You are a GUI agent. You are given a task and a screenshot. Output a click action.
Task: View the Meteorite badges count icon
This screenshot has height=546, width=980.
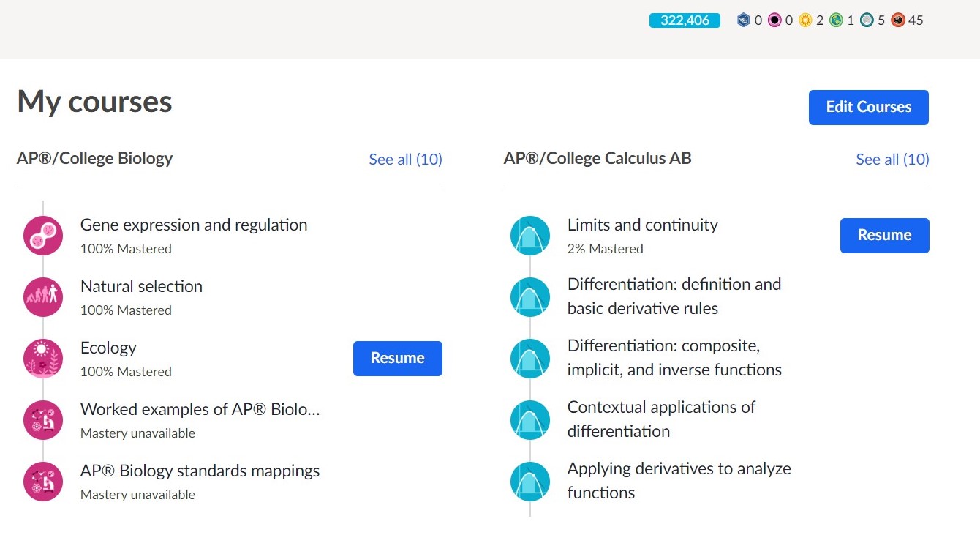click(x=897, y=20)
